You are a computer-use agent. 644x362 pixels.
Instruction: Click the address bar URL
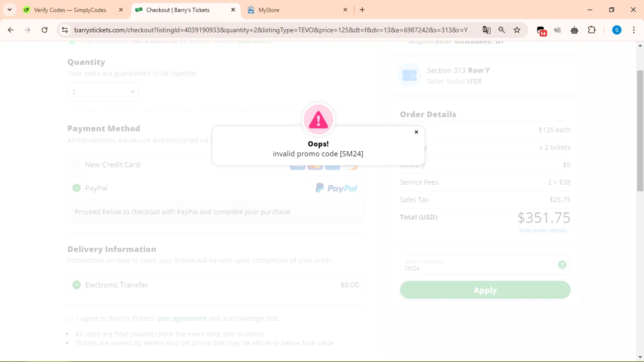271,30
